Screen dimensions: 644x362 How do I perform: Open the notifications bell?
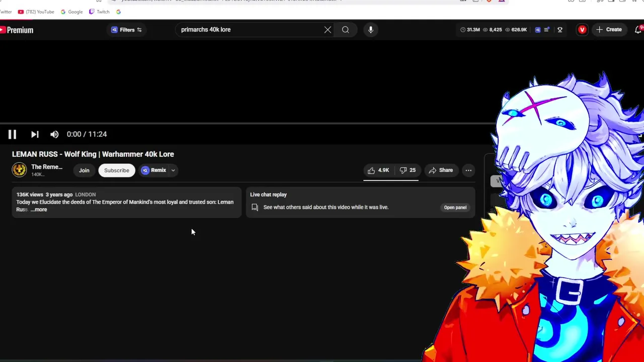[638, 30]
